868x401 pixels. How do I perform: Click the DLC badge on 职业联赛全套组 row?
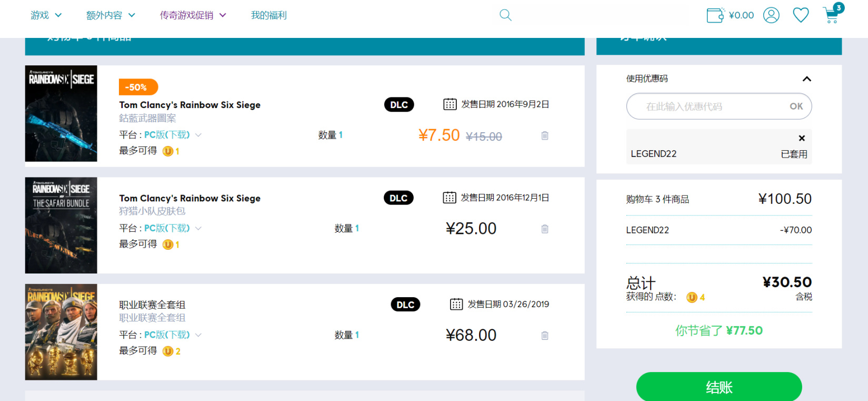(405, 304)
